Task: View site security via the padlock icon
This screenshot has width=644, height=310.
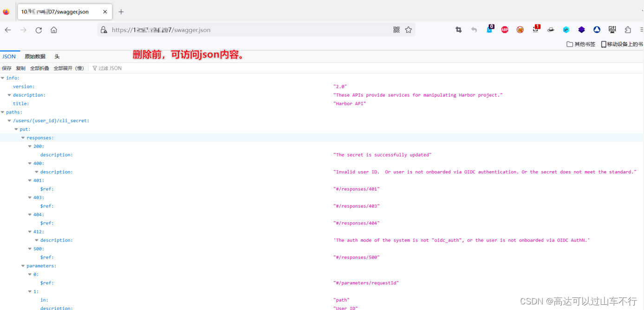Action: (103, 30)
